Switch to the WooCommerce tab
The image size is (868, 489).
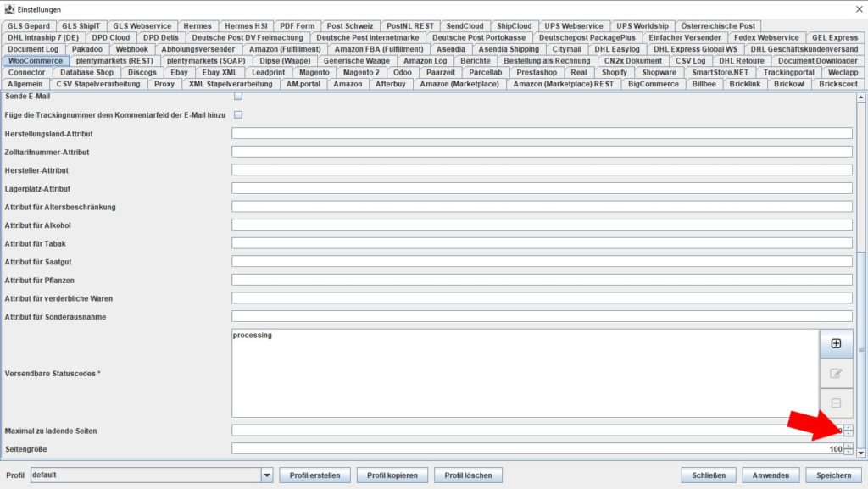click(x=36, y=61)
